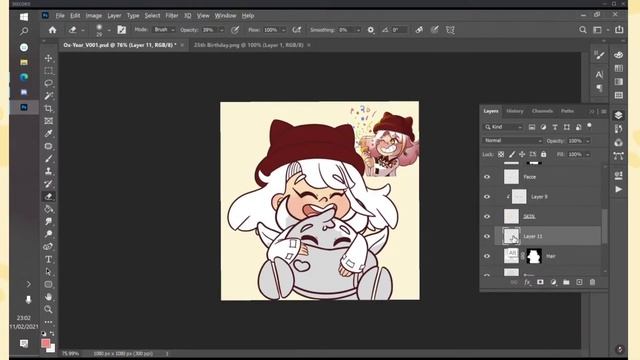
Task: Open the File menu
Action: [60, 16]
